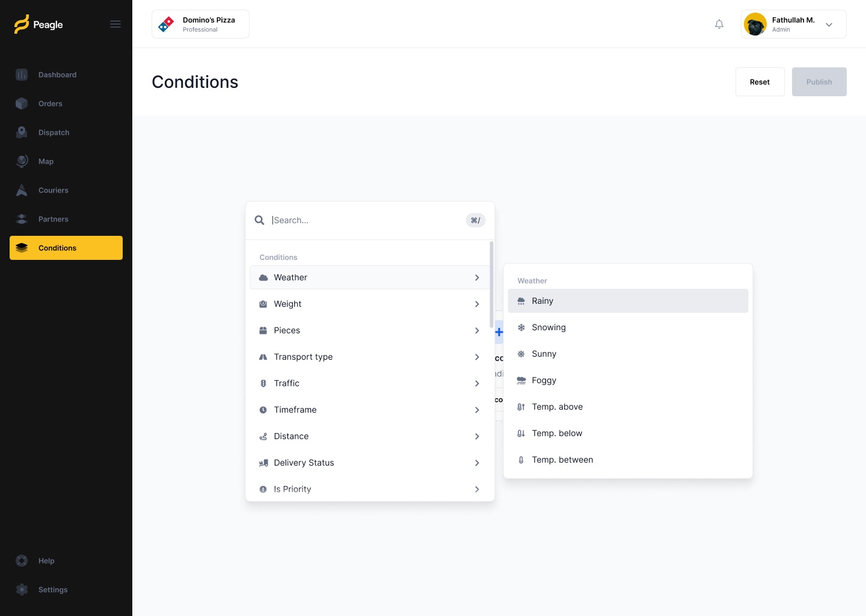This screenshot has width=866, height=616.
Task: Expand the Weight chevron arrow
Action: point(477,304)
